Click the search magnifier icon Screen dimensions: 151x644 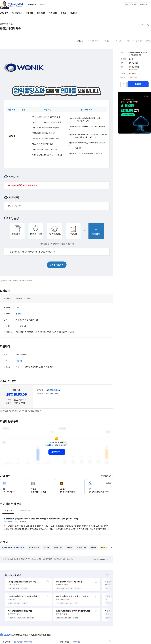point(73,5)
